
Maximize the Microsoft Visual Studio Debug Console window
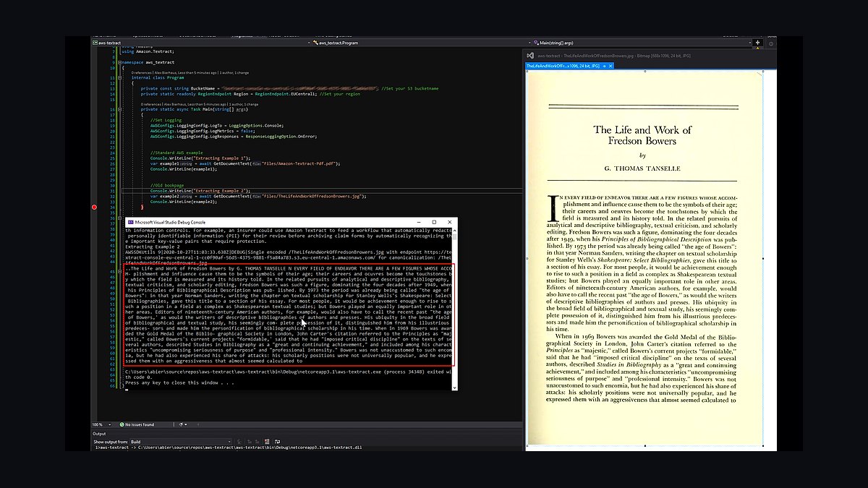click(x=434, y=222)
